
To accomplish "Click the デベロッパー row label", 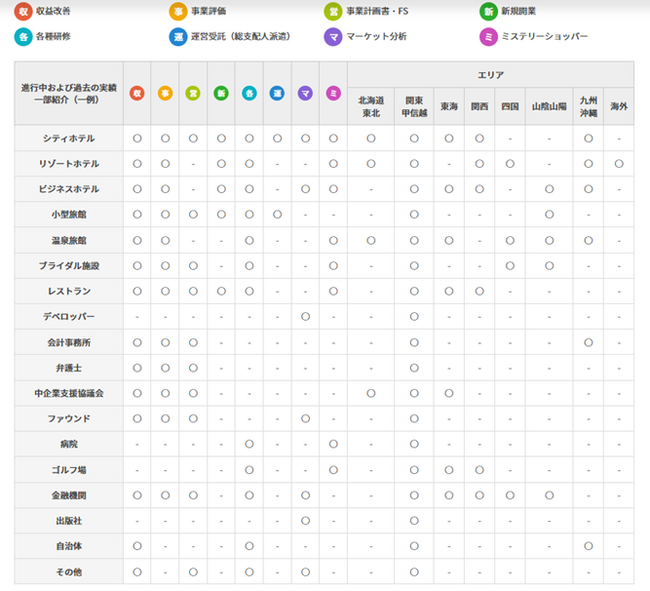I will tap(69, 317).
